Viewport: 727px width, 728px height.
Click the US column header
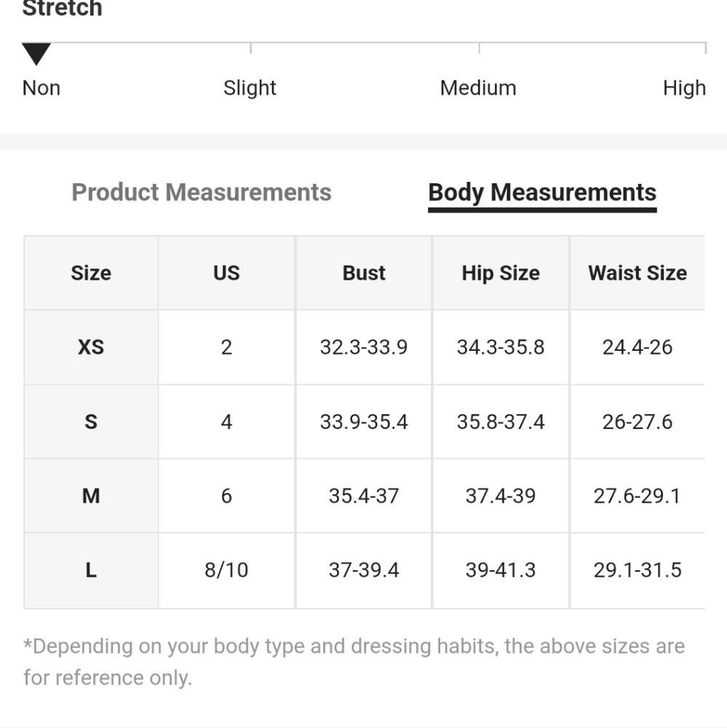point(226,273)
